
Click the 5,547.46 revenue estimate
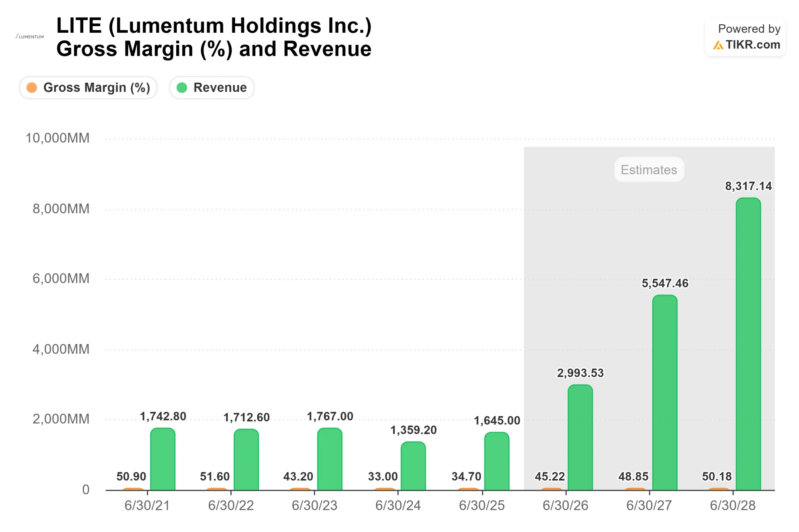point(665,283)
